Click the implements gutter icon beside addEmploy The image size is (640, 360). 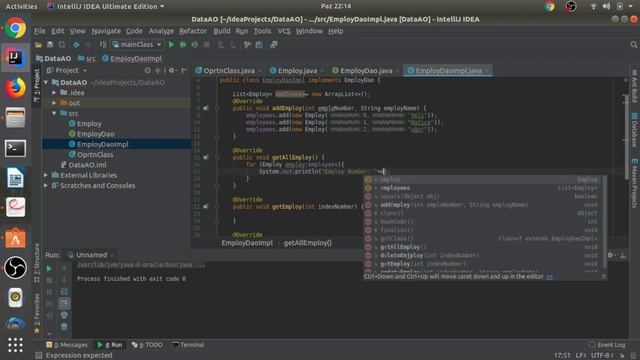206,108
